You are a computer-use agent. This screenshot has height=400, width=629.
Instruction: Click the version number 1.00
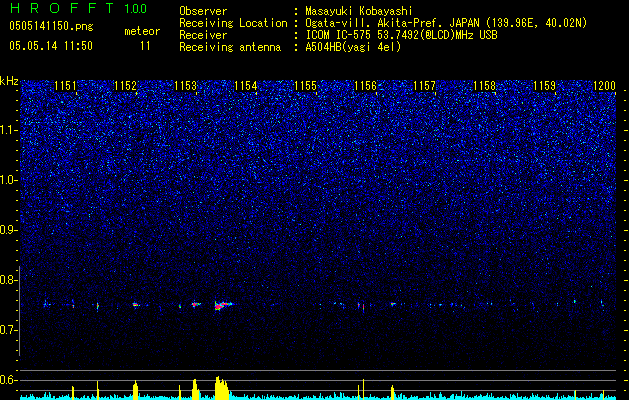(136, 8)
